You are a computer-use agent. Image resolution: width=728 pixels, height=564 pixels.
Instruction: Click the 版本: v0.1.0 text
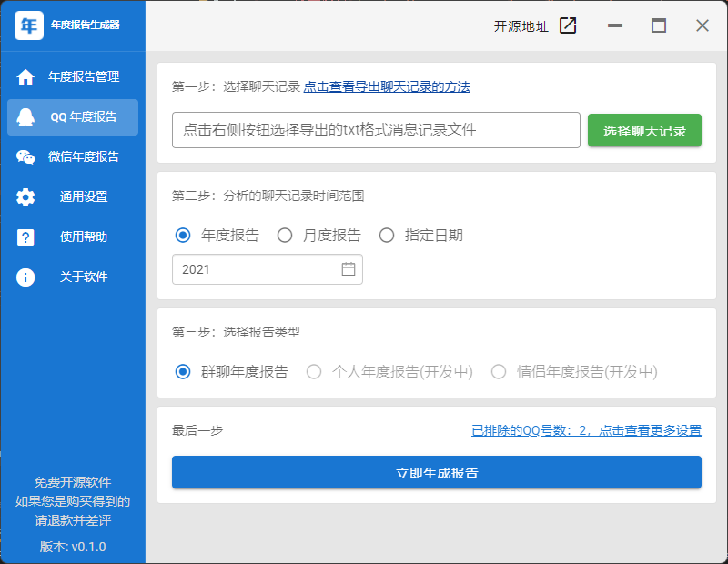(x=73, y=547)
